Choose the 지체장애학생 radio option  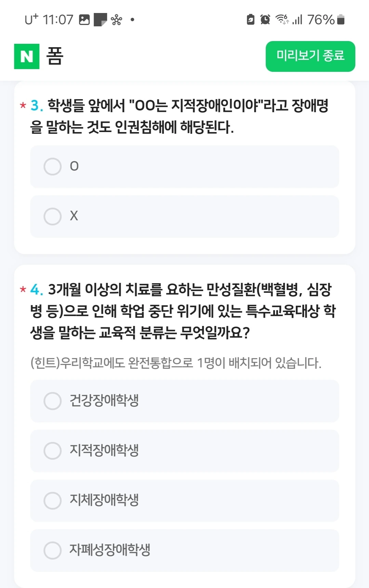click(x=185, y=500)
